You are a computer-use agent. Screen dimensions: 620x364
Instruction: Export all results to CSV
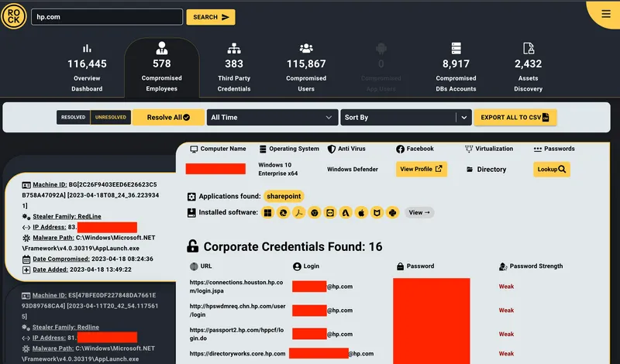point(515,118)
